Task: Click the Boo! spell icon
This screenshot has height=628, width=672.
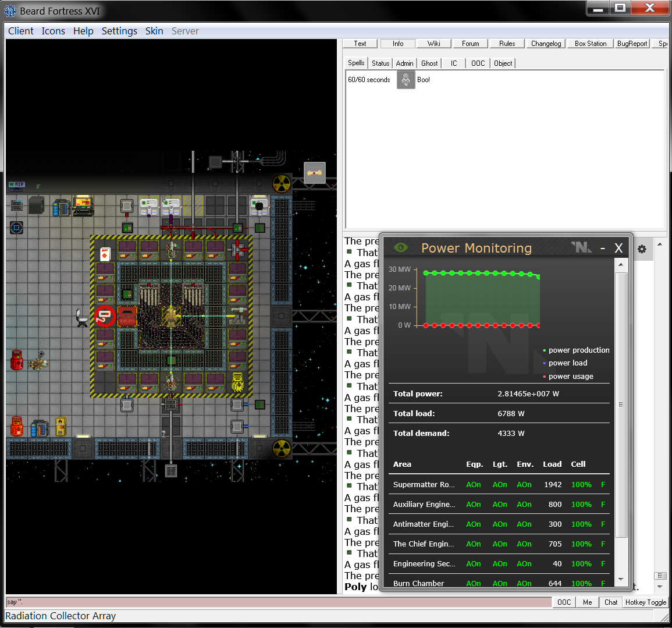Action: coord(406,80)
